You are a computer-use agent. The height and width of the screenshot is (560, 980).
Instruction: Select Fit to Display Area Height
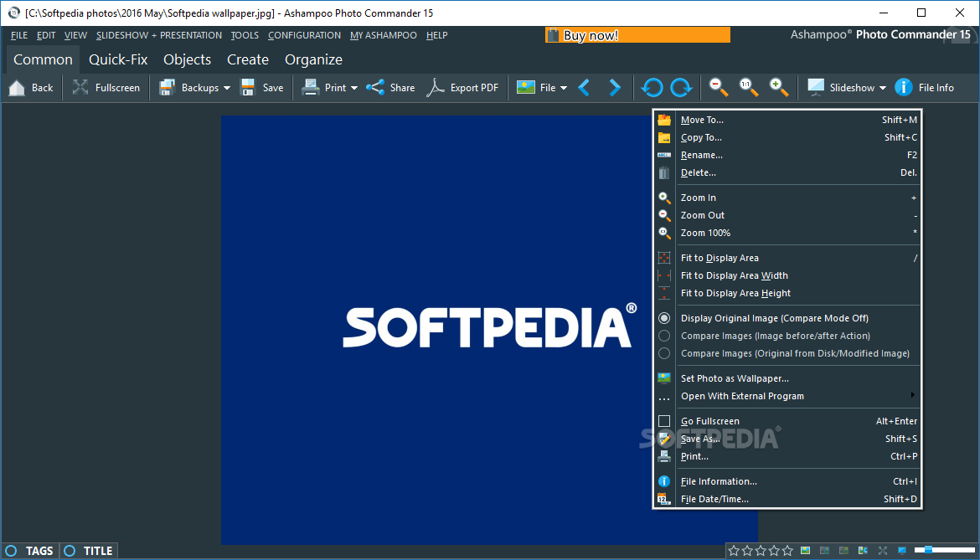coord(787,293)
